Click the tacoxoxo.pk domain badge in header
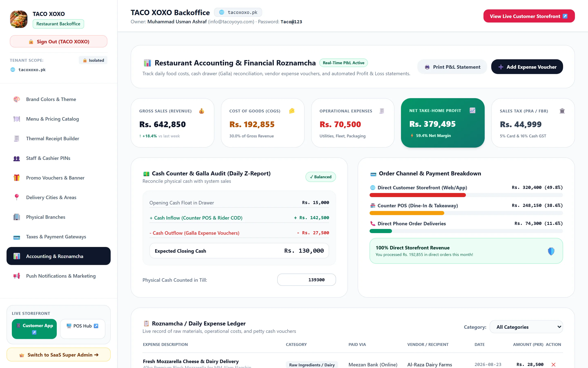 click(238, 12)
